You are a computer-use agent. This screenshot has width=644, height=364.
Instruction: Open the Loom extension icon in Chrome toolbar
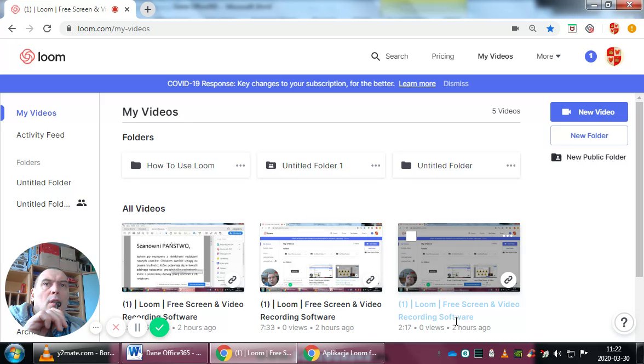click(590, 29)
